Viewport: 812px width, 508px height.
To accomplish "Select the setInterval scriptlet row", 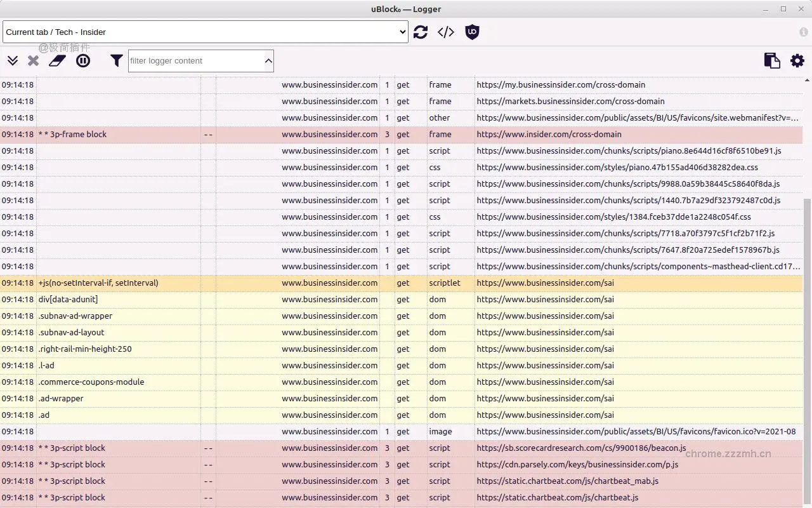I will pos(406,283).
